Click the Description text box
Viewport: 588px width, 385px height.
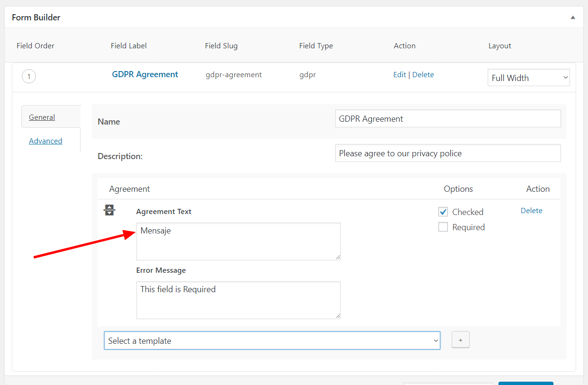pos(447,153)
